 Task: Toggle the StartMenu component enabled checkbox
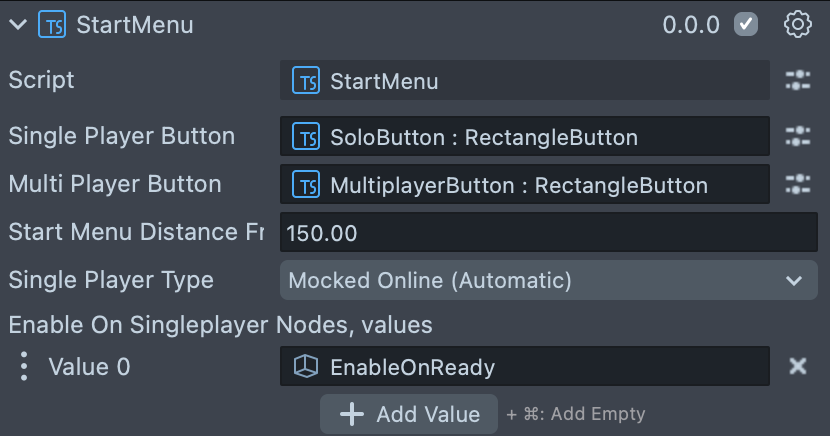tap(746, 25)
